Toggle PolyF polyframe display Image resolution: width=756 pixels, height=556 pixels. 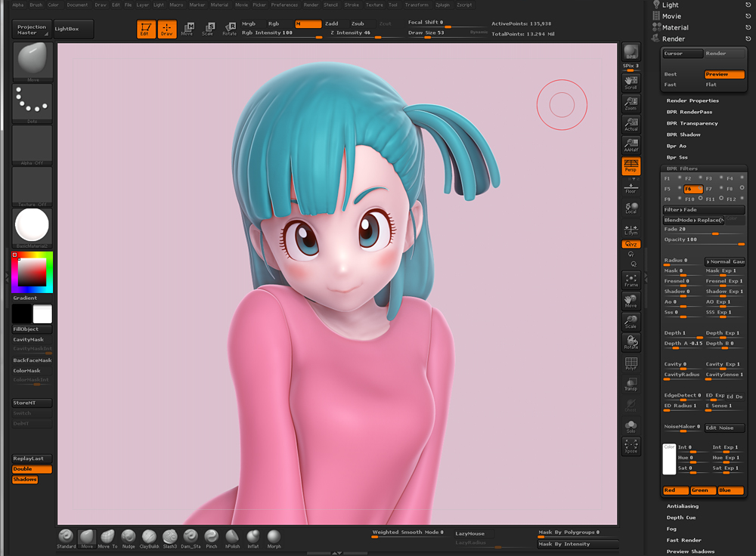[x=631, y=364]
